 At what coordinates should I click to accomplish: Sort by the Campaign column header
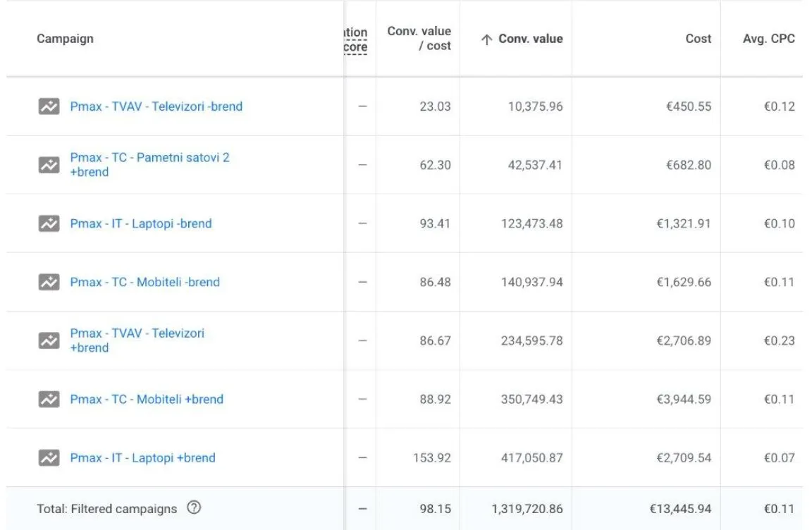[x=66, y=39]
